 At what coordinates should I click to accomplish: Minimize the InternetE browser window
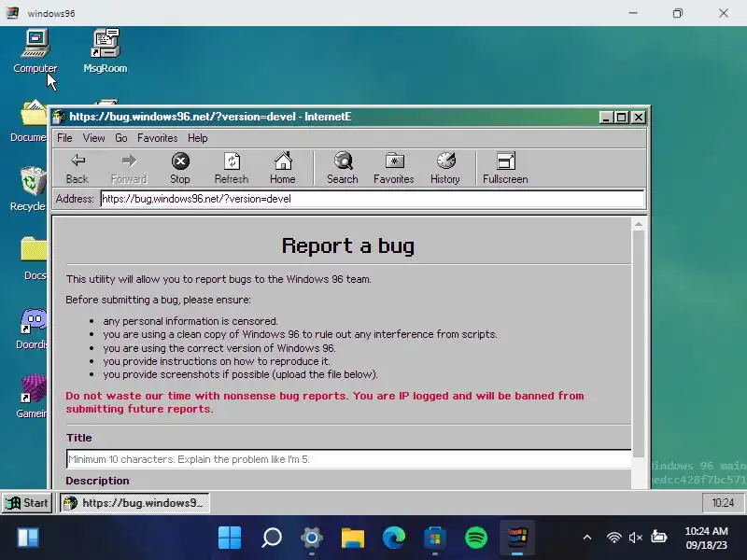pos(605,118)
